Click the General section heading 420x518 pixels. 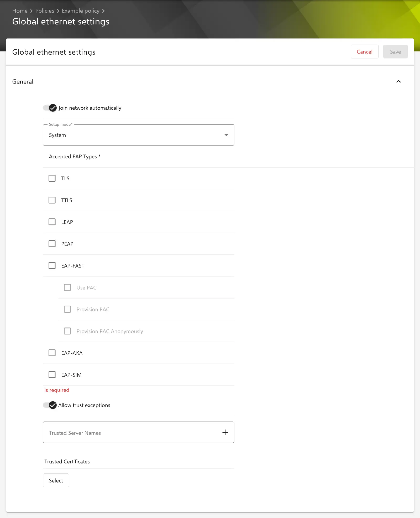click(x=23, y=81)
